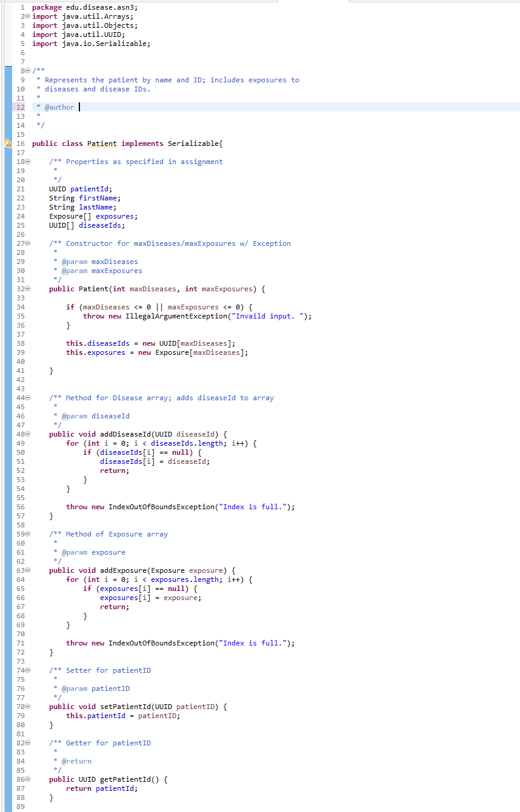Click the comment 'Getter for patientID'
Viewport: 520px width, 812px height.
click(x=108, y=743)
